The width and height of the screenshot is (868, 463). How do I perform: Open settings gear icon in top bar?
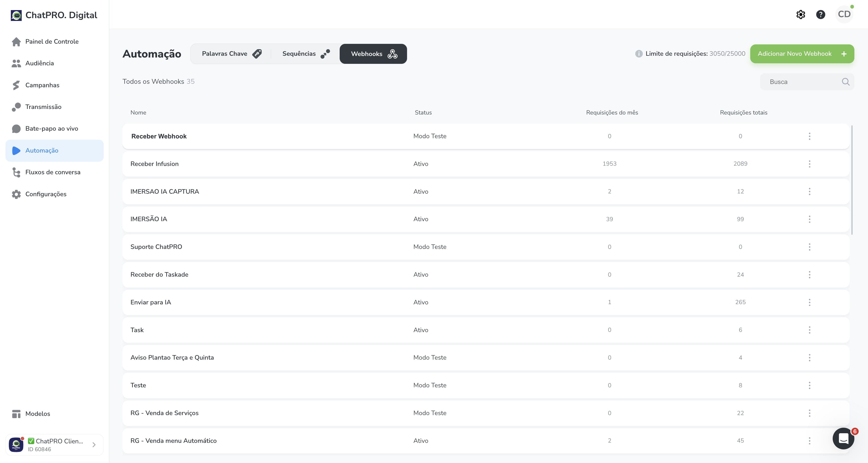click(x=801, y=14)
